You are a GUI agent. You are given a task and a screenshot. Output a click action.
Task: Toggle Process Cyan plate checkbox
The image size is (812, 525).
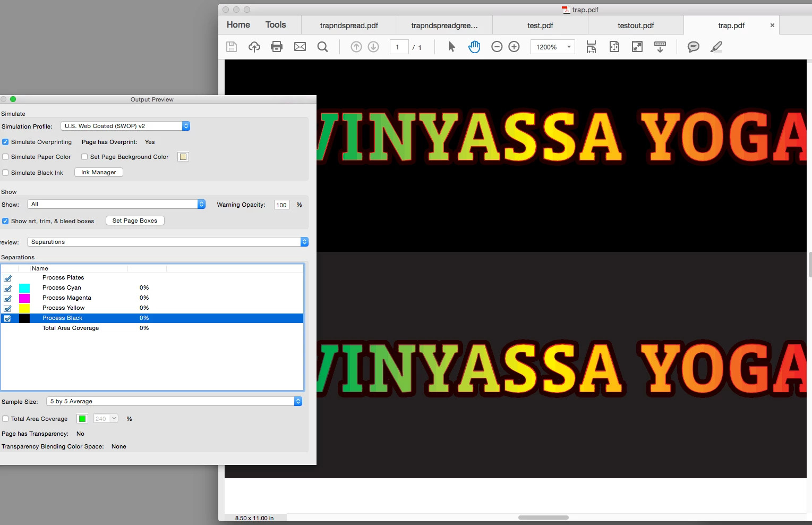click(8, 288)
